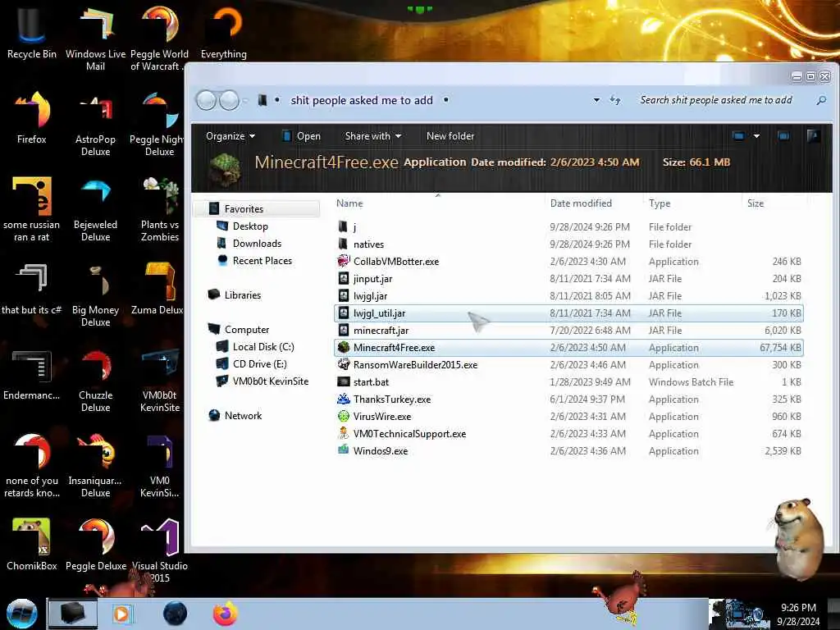Open 'some russian ran a rat' icon
The image size is (840, 630).
click(x=32, y=208)
